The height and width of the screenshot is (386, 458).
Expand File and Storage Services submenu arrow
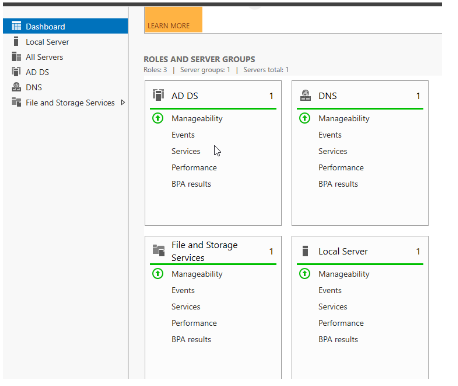coord(123,102)
